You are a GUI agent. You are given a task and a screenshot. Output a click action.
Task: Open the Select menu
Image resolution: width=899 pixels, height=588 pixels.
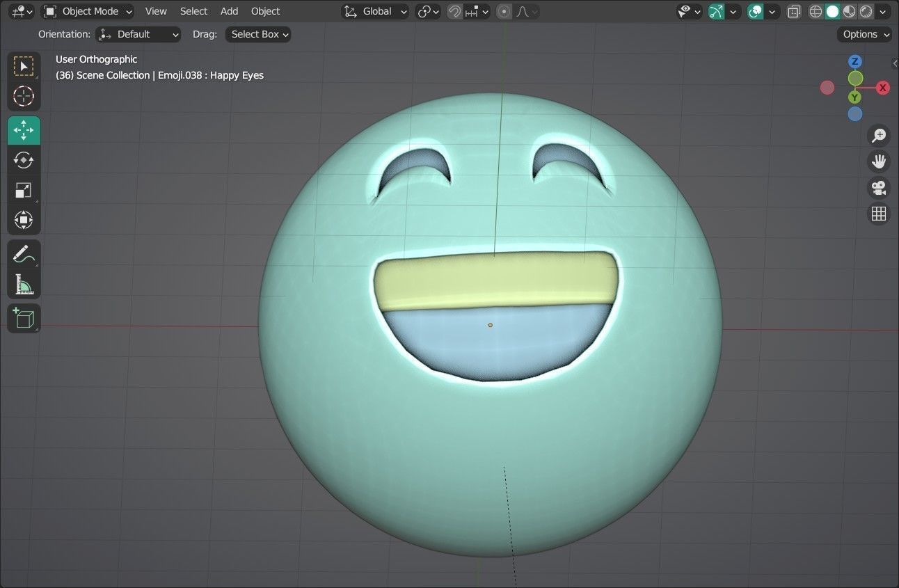[x=193, y=11]
